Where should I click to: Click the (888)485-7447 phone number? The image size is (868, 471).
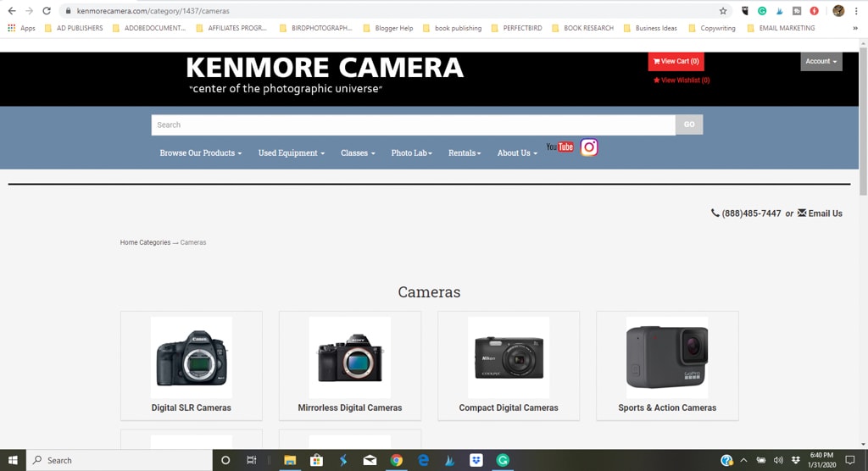(x=751, y=213)
